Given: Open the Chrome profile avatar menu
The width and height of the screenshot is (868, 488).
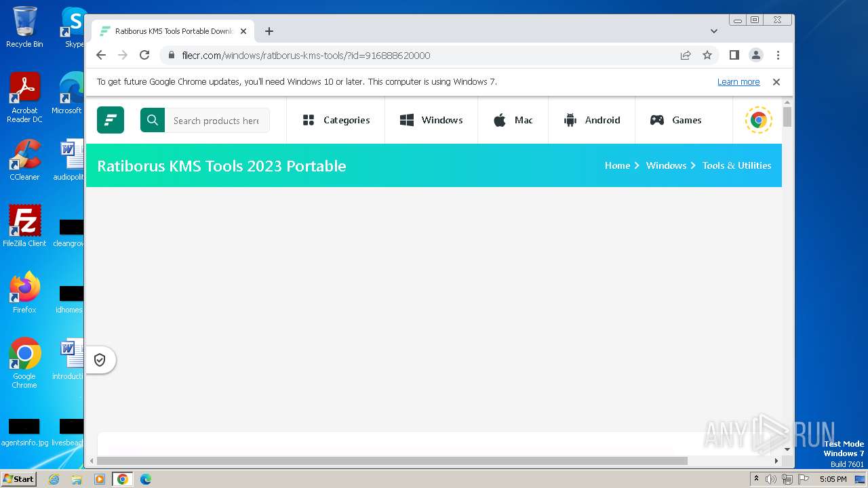Looking at the screenshot, I should [x=755, y=55].
